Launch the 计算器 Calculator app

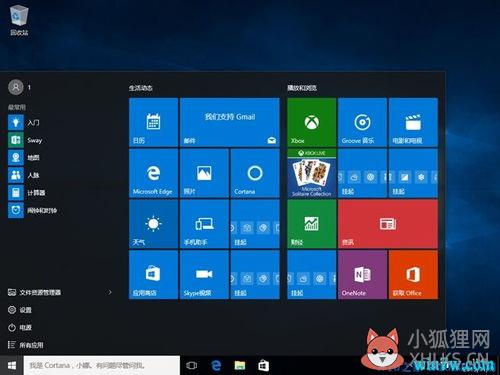[x=27, y=193]
